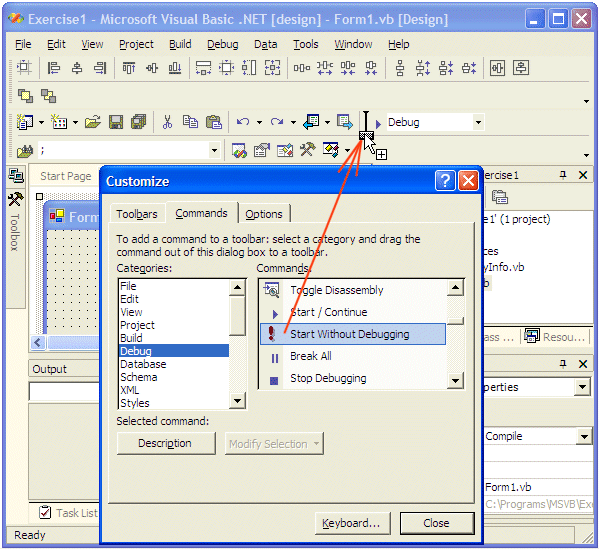Open the Server Explorer side icon
Screen dimensions: 599x549
point(16,176)
